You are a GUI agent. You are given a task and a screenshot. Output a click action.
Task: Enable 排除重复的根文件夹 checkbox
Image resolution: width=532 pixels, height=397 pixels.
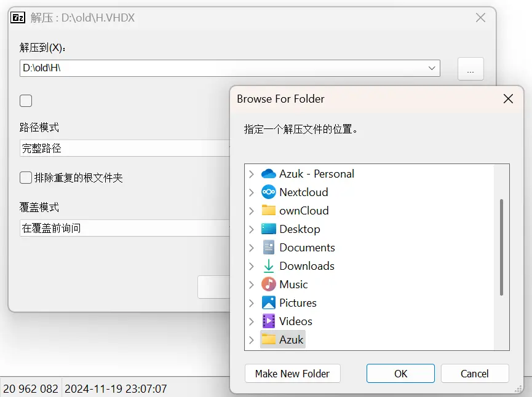26,178
